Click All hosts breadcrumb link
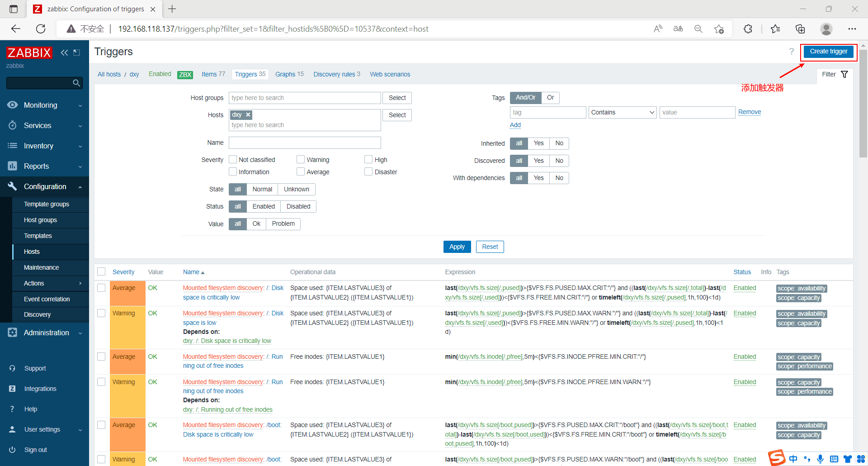The width and height of the screenshot is (868, 466). point(109,74)
